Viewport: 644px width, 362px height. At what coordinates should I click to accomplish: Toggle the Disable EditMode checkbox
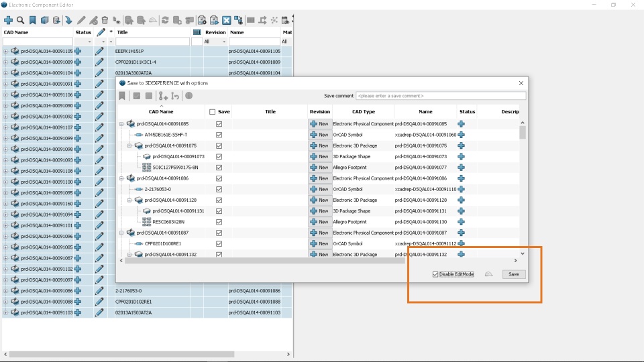tap(435, 274)
